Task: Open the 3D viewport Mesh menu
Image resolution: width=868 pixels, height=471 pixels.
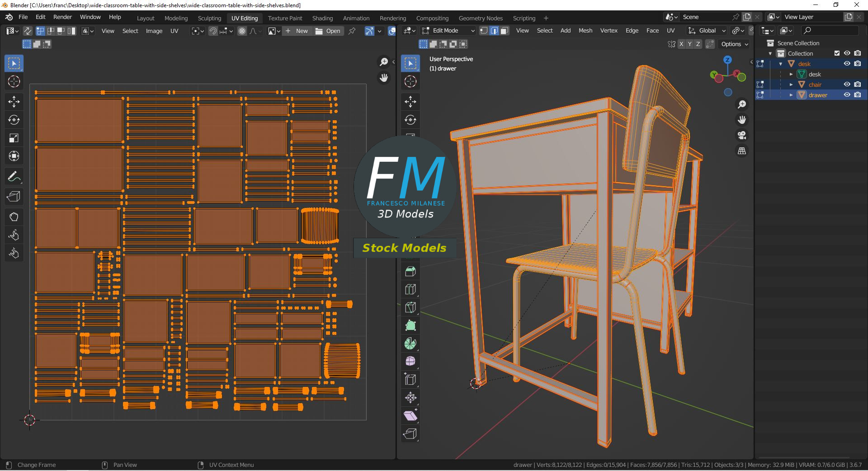Action: point(585,31)
